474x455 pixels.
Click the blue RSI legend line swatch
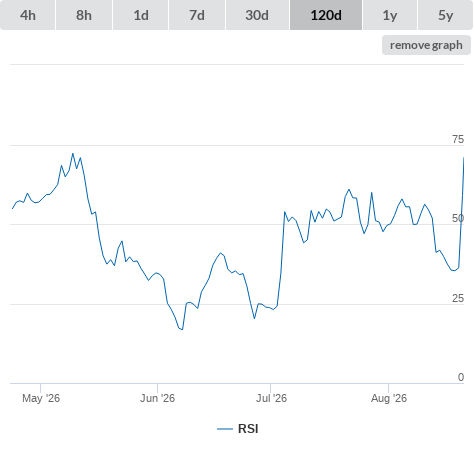(x=225, y=429)
